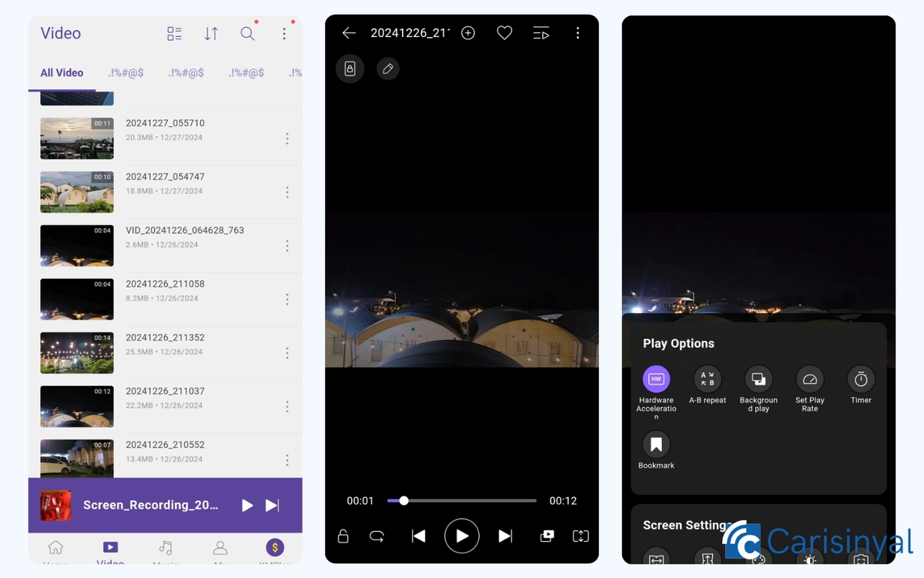Select the 20241226_211037 file name
Viewport: 924px width, 578px height.
point(165,391)
